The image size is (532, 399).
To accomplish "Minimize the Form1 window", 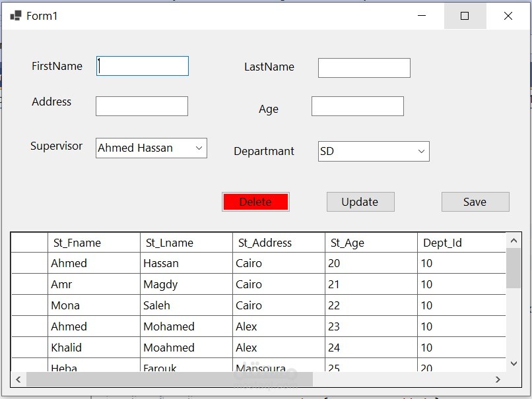I will [422, 16].
